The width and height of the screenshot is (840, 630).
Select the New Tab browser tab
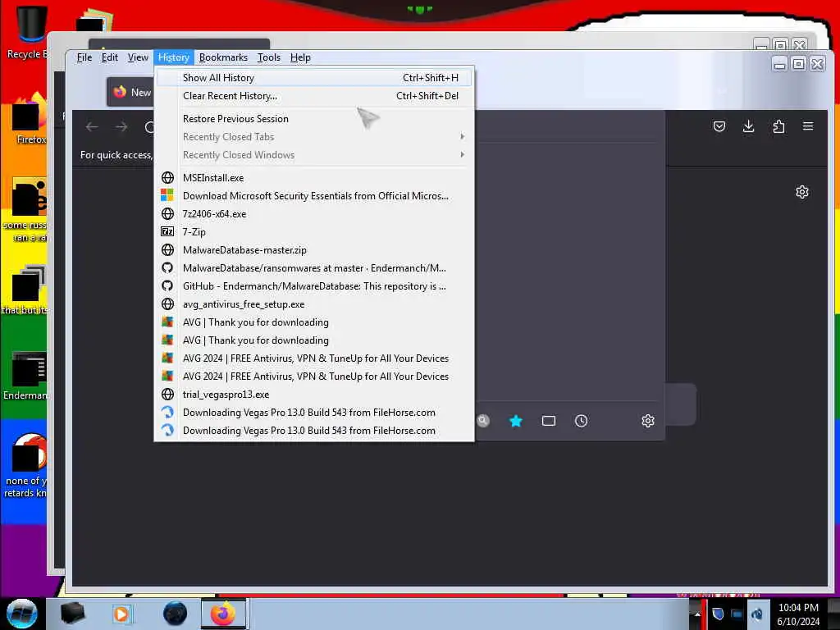click(130, 92)
